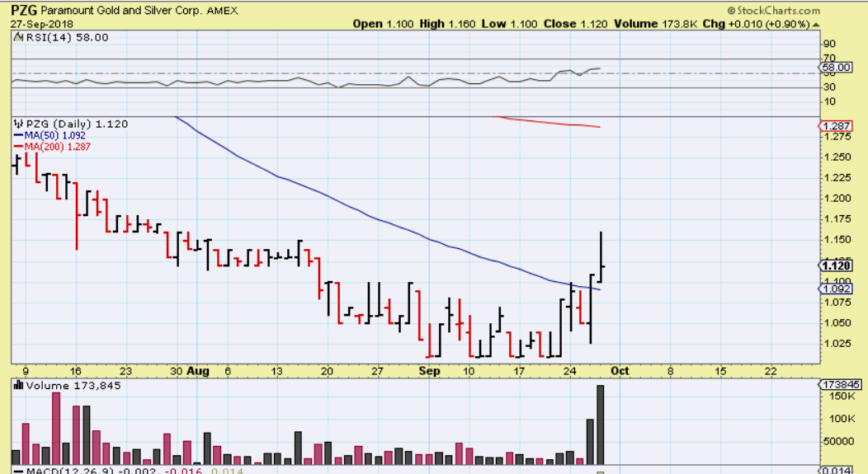868x474 pixels.
Task: Click the RSI indicator icon beside RSI(14)
Action: click(19, 38)
